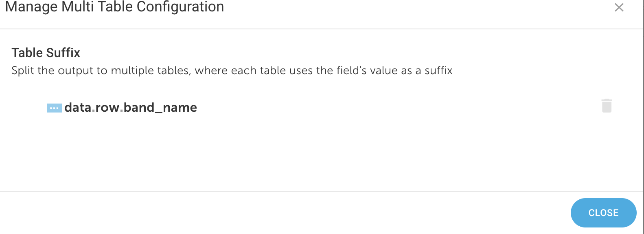The width and height of the screenshot is (644, 234).
Task: Click the word 'Manage' in the dialog title
Action: [31, 7]
